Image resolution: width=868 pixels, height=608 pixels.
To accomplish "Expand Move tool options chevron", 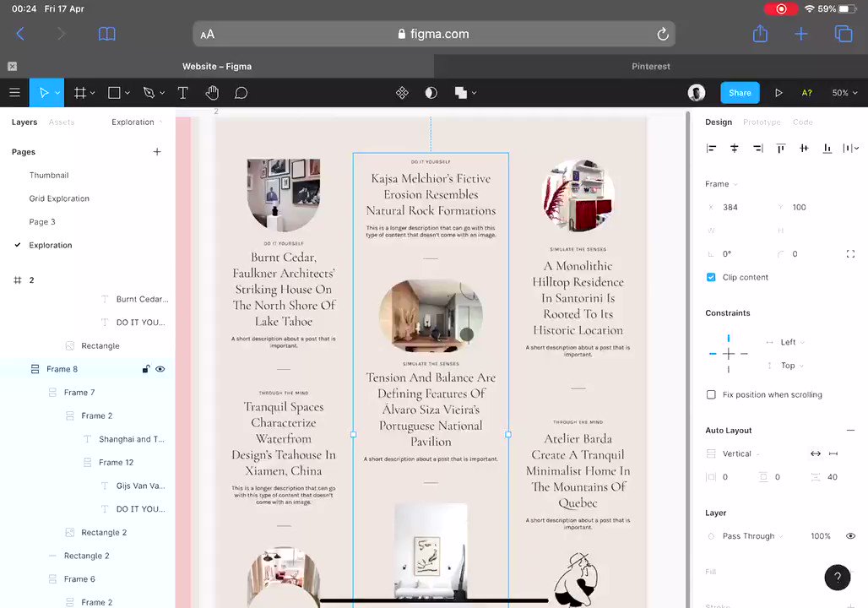I will [57, 93].
